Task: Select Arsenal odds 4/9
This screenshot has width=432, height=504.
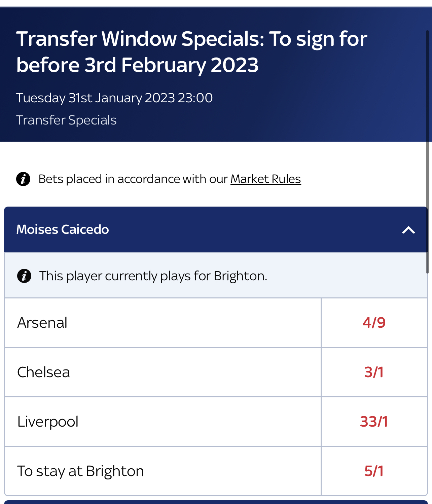Action: tap(374, 323)
